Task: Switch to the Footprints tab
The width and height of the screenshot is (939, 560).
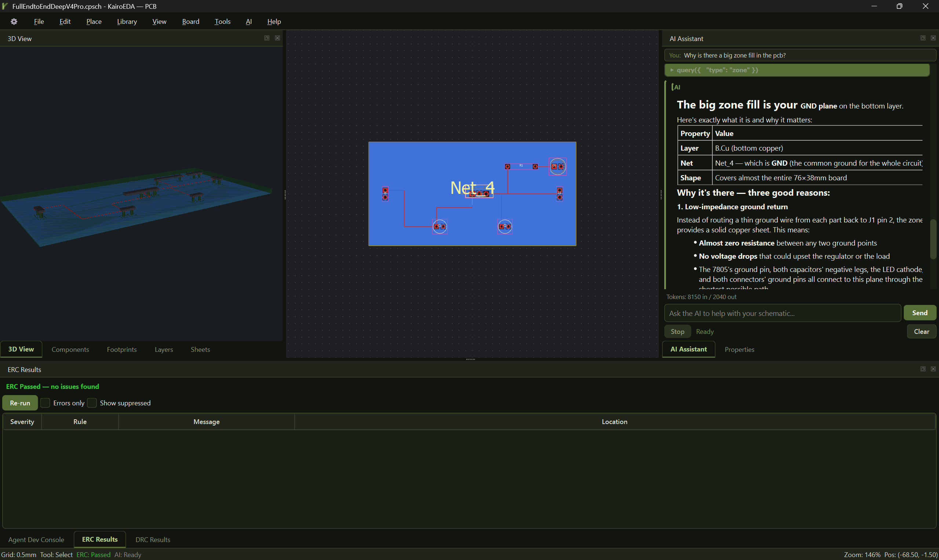Action: [x=121, y=349]
